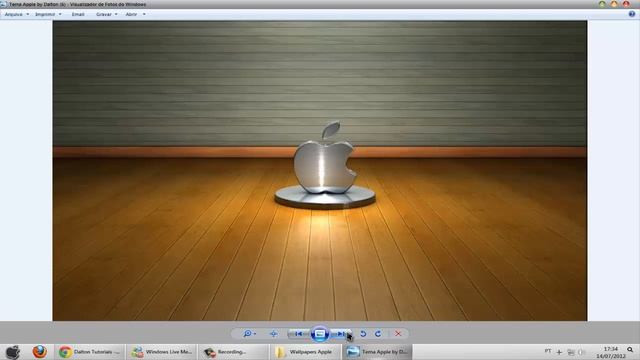This screenshot has width=640, height=360.
Task: Go to the previous photo
Action: (299, 334)
